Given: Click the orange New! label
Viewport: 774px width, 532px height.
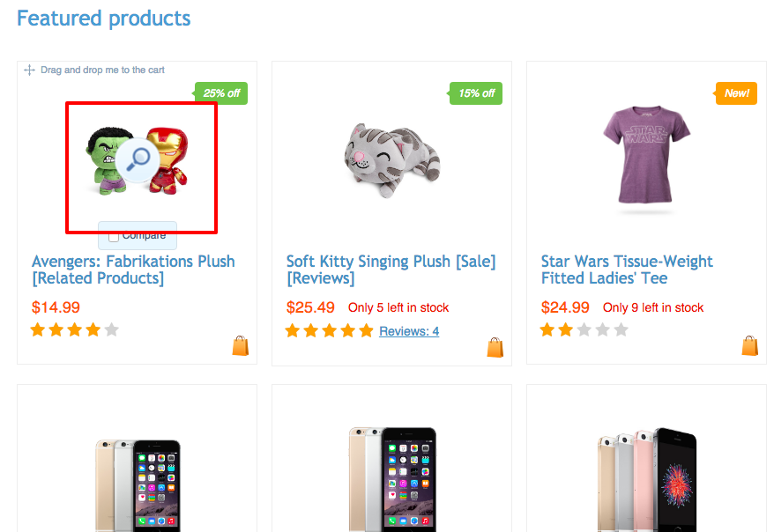Looking at the screenshot, I should [736, 93].
